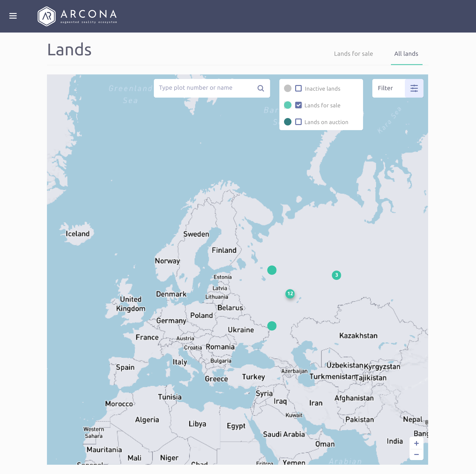Uncheck the Lands for sale checkbox
476x474 pixels.
[x=298, y=105]
